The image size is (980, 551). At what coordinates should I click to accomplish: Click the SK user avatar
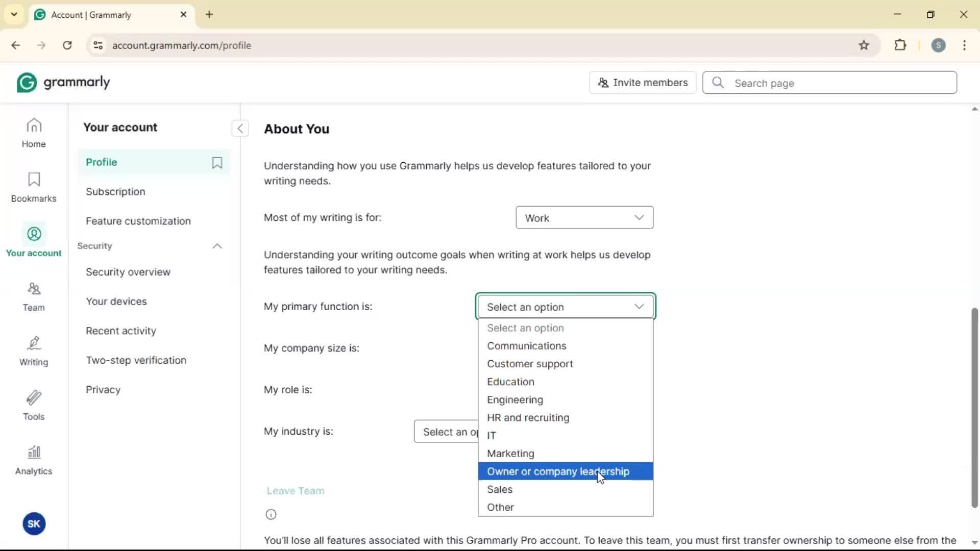[x=34, y=523]
